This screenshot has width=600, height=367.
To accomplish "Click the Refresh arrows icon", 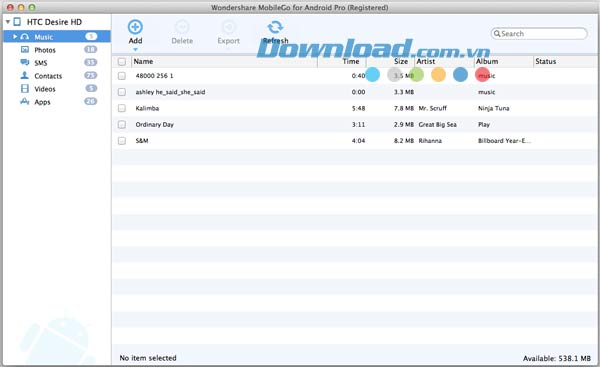I will (275, 27).
